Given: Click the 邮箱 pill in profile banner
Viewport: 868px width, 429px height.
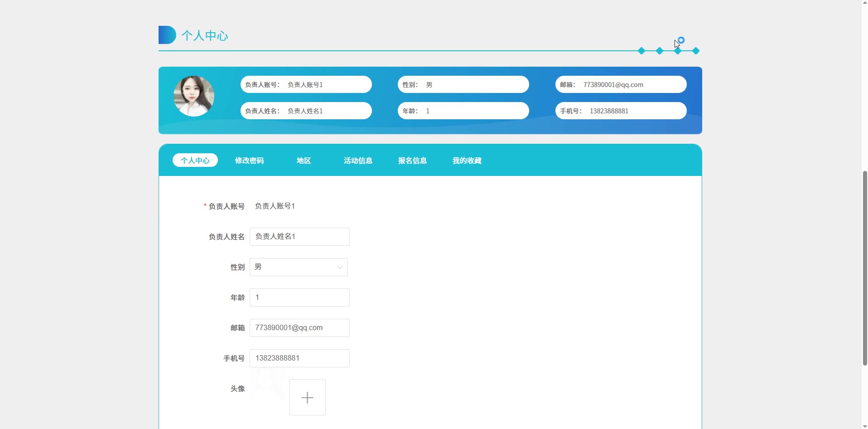Looking at the screenshot, I should [x=621, y=84].
